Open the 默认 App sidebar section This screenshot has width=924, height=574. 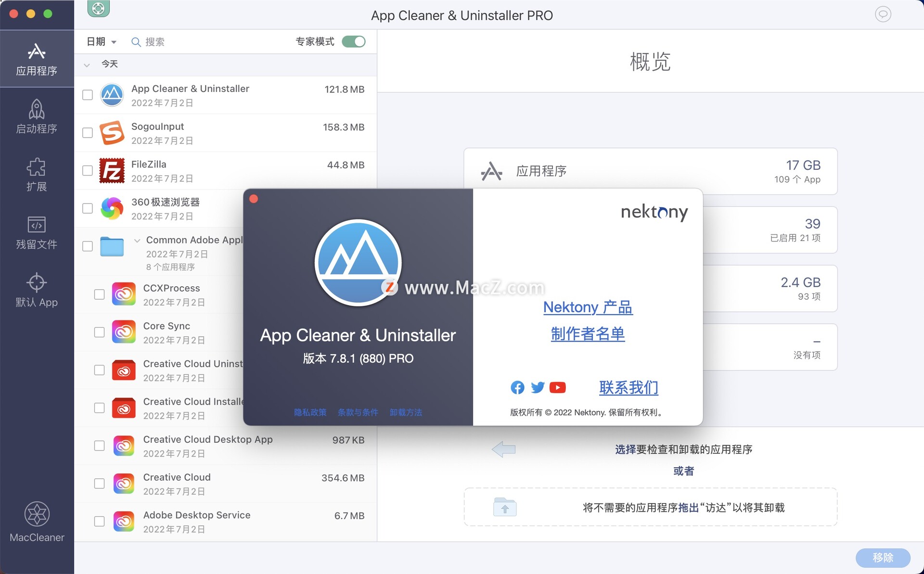[x=37, y=290]
